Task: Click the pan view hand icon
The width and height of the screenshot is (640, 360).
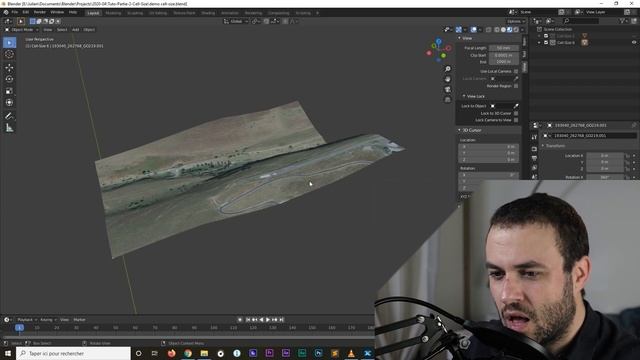Action: (x=448, y=79)
